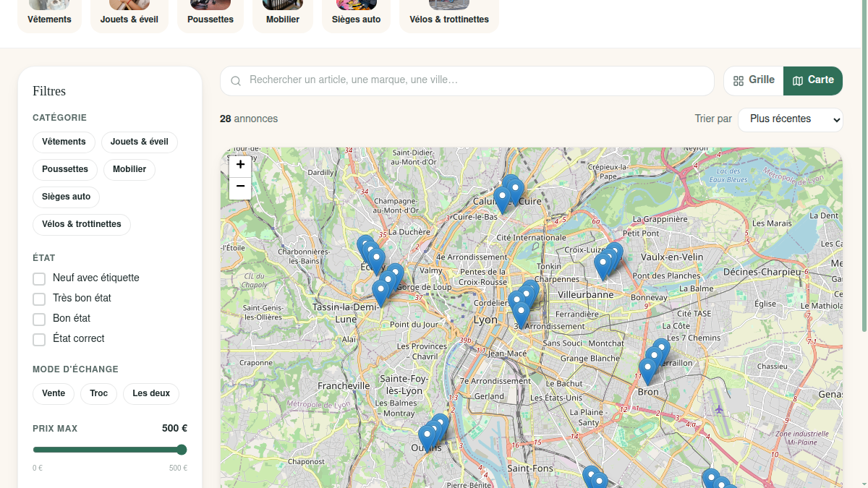Click the map pin at Caluire-et-Cuire
This screenshot has height=488, width=868.
pyautogui.click(x=502, y=200)
